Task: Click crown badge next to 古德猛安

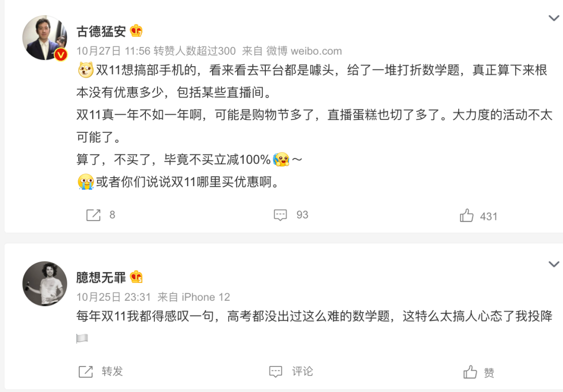Action: click(136, 31)
